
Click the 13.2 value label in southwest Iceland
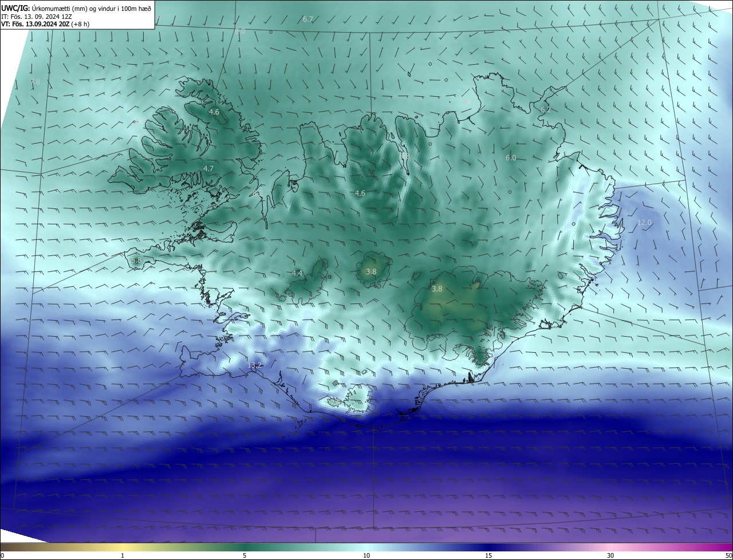pyautogui.click(x=254, y=365)
